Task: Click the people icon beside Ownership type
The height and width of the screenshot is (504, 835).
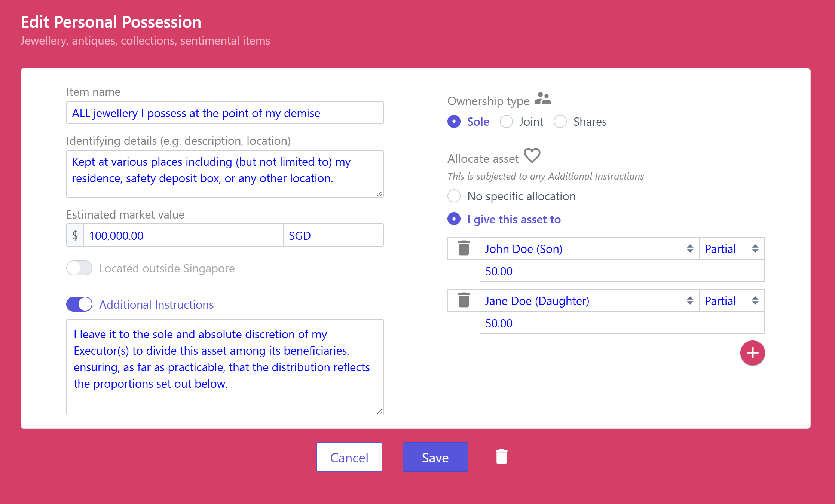Action: tap(542, 99)
